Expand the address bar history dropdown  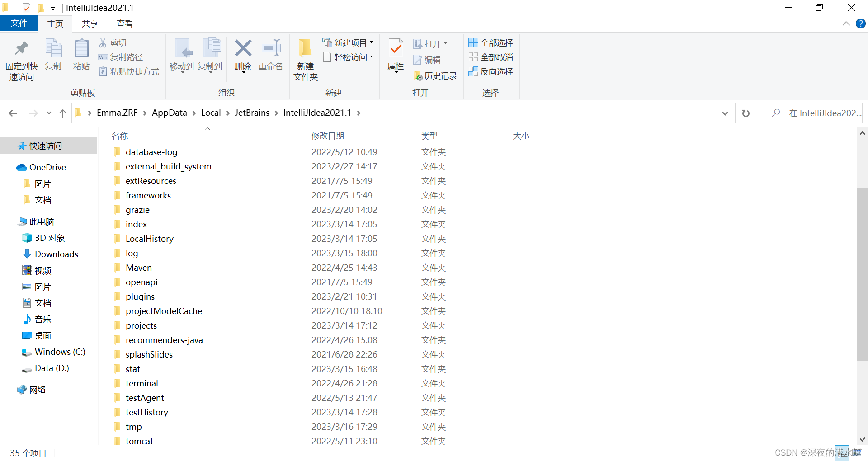(725, 113)
